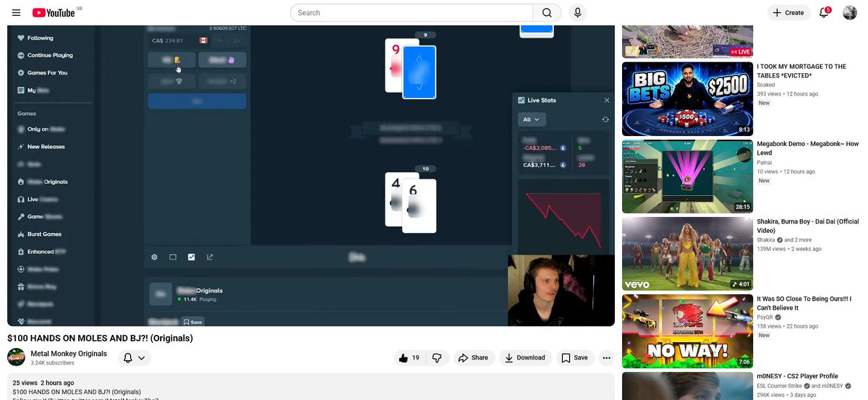The width and height of the screenshot is (868, 400).
Task: Click the search magnifier button
Action: [547, 12]
